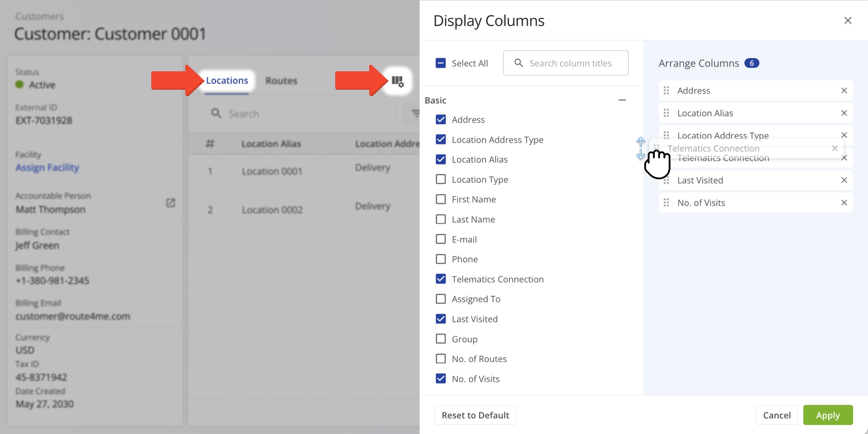Remove Location Address Type from arranged columns
The width and height of the screenshot is (868, 434).
coord(844,135)
